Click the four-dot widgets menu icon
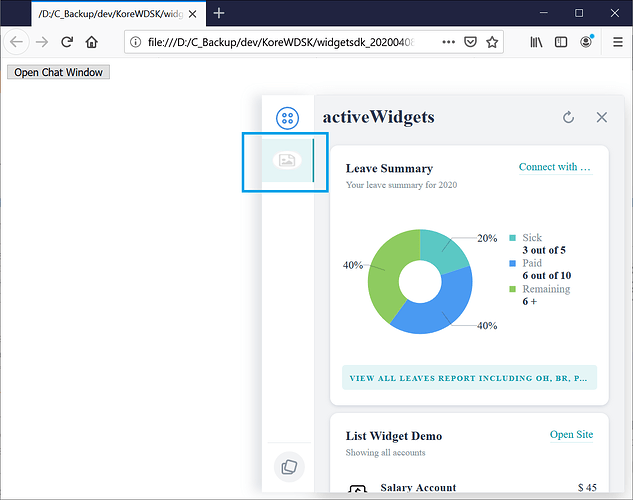 click(x=287, y=118)
